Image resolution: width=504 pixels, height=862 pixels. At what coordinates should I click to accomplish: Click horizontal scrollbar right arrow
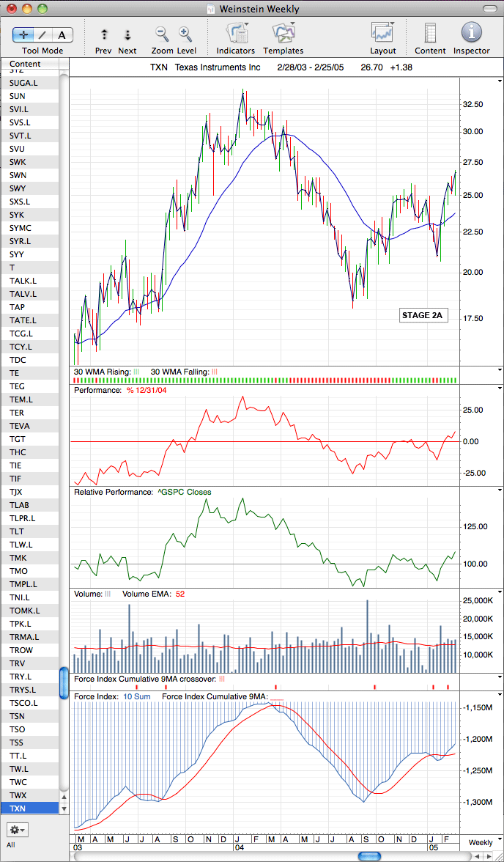tap(489, 856)
